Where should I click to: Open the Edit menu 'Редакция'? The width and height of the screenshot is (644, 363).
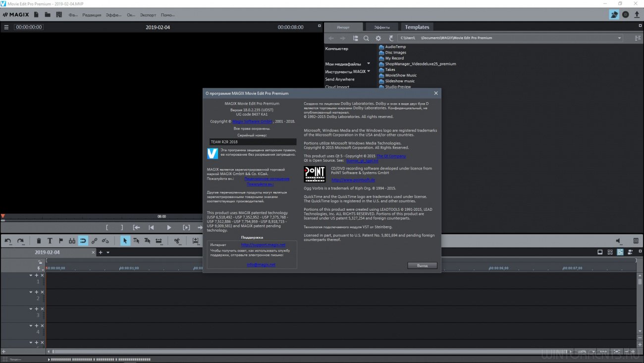[x=92, y=15]
